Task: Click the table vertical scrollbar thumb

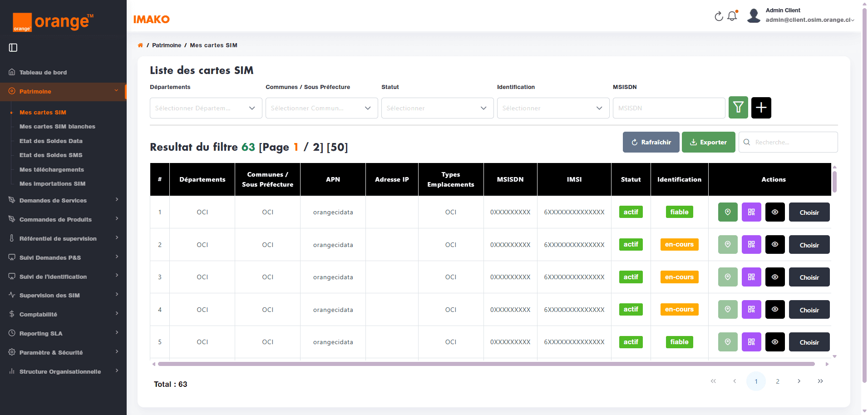Action: coord(834,182)
